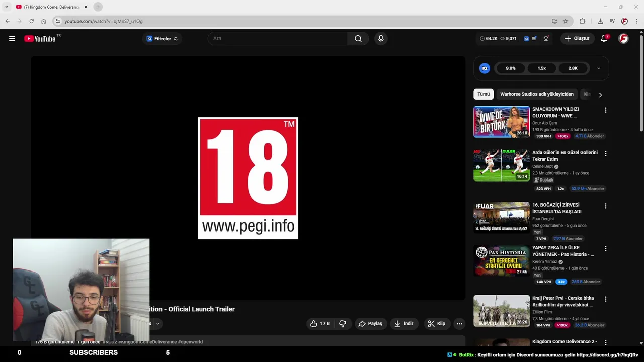Screen dimensions: 644x362
Task: Click the İndir download button
Action: (x=404, y=324)
